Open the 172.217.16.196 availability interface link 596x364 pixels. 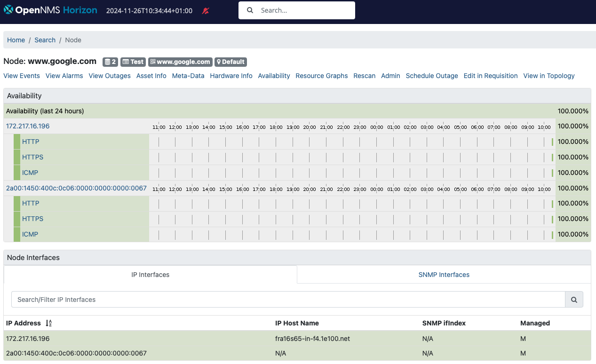coord(28,126)
